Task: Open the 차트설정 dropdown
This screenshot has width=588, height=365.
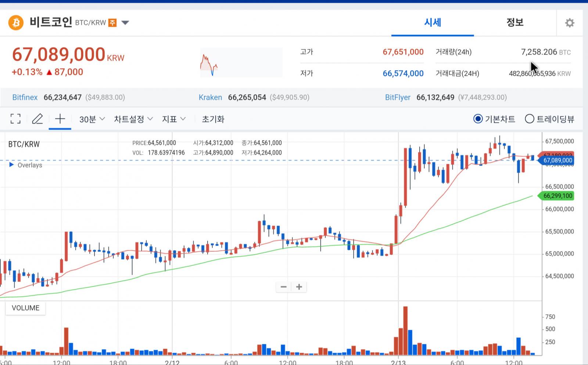Action: point(133,119)
